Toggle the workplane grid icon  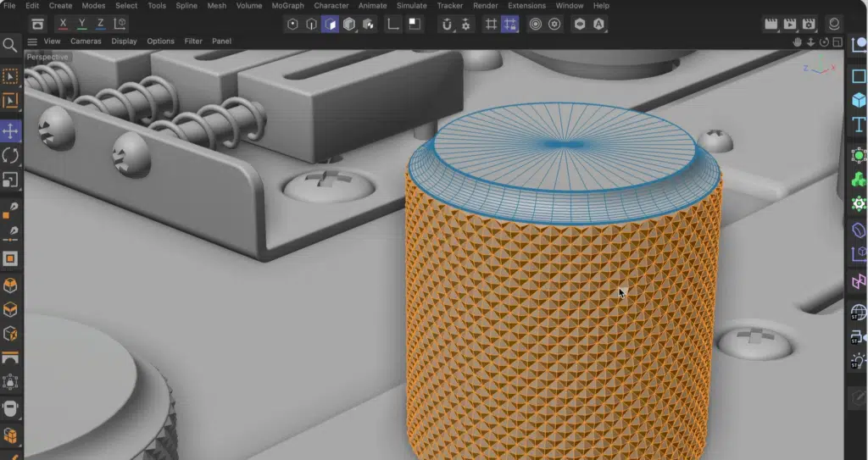[x=491, y=24]
